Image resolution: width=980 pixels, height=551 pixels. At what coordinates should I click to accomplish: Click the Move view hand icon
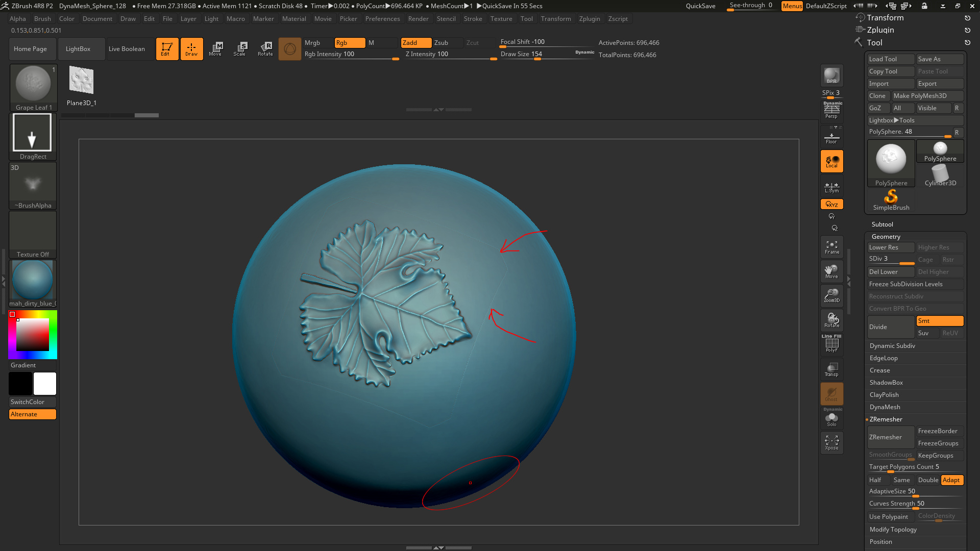tap(831, 271)
